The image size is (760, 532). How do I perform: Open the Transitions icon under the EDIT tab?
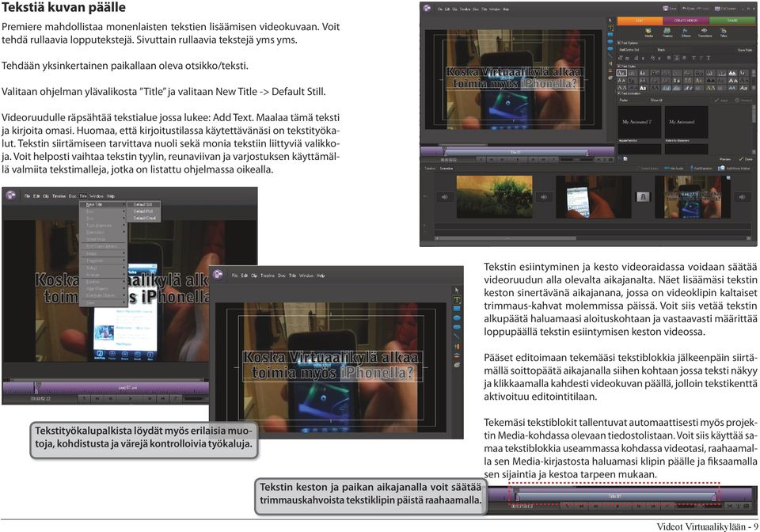pyautogui.click(x=705, y=32)
